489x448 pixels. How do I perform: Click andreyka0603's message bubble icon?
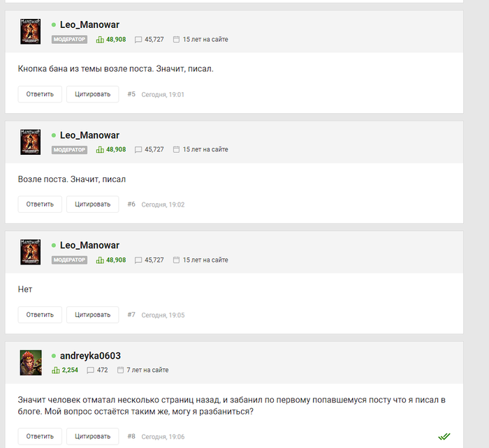coord(90,370)
